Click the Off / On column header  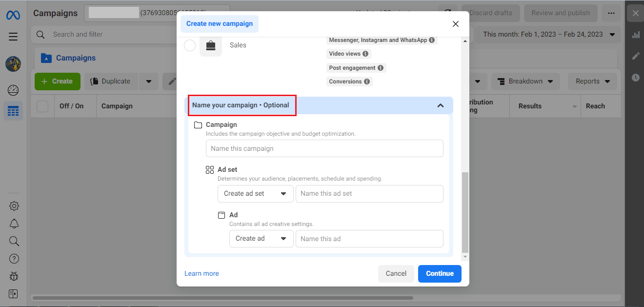pos(71,106)
